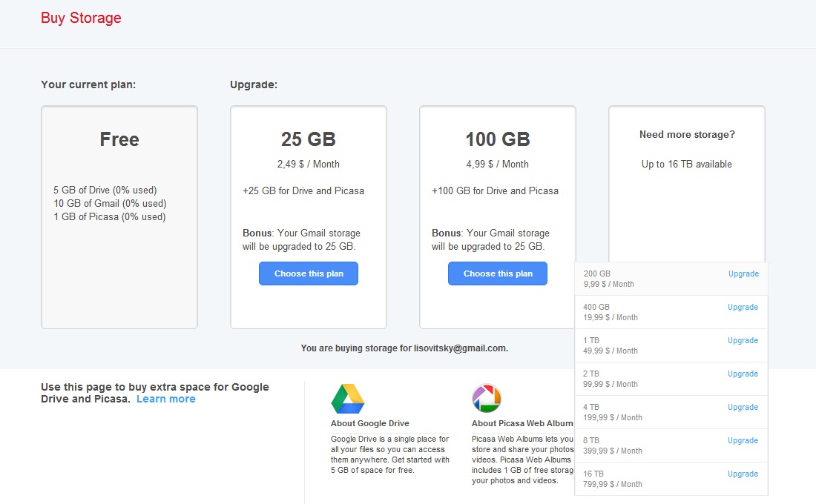Click the 100 GB plan heading
Image resolution: width=816 pixels, height=504 pixels.
pyautogui.click(x=498, y=139)
